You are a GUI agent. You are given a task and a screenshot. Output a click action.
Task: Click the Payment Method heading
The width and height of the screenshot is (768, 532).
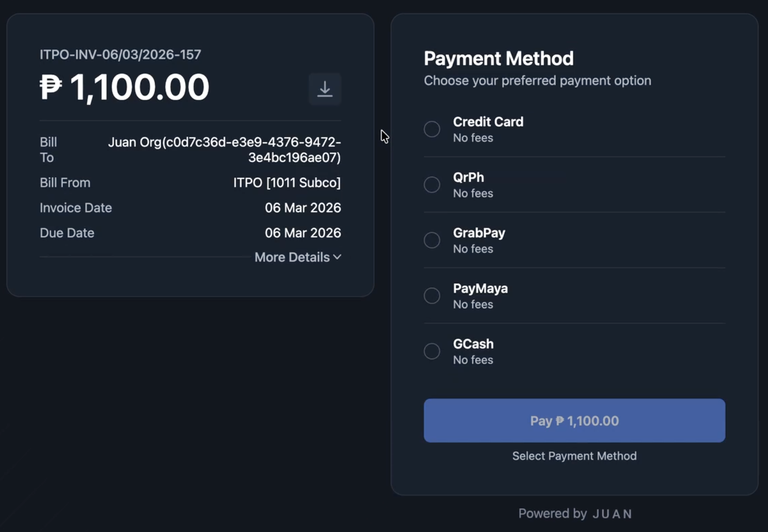[x=498, y=59]
